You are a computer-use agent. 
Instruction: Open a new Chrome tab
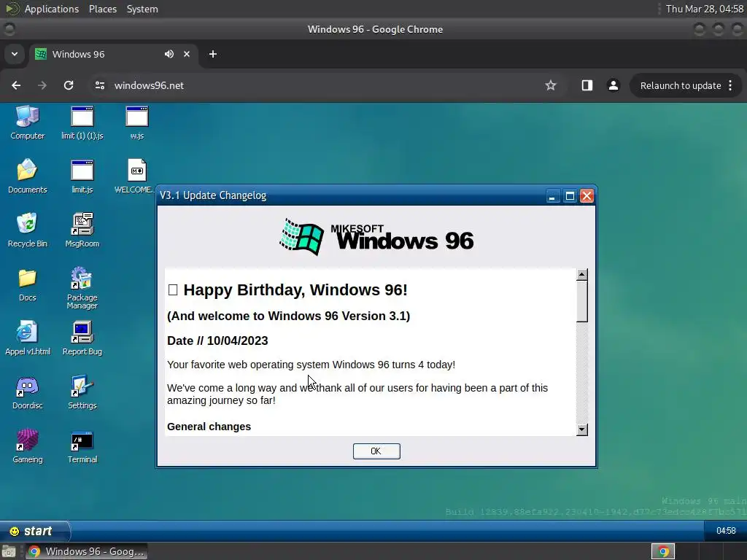tap(213, 54)
